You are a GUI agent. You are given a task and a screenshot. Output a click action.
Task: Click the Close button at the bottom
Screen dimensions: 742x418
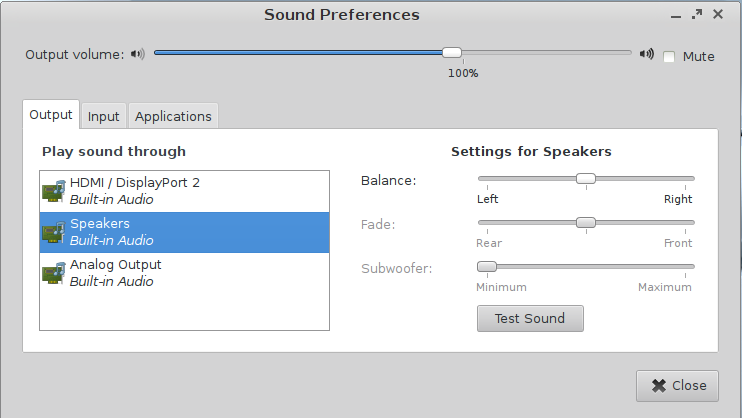point(677,385)
